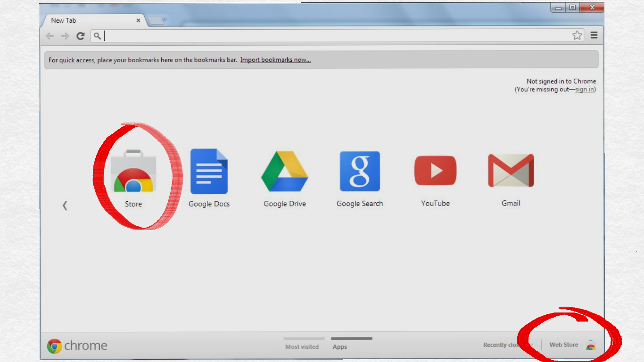This screenshot has width=644, height=362.
Task: Open the Chrome menu button
Action: click(x=594, y=35)
